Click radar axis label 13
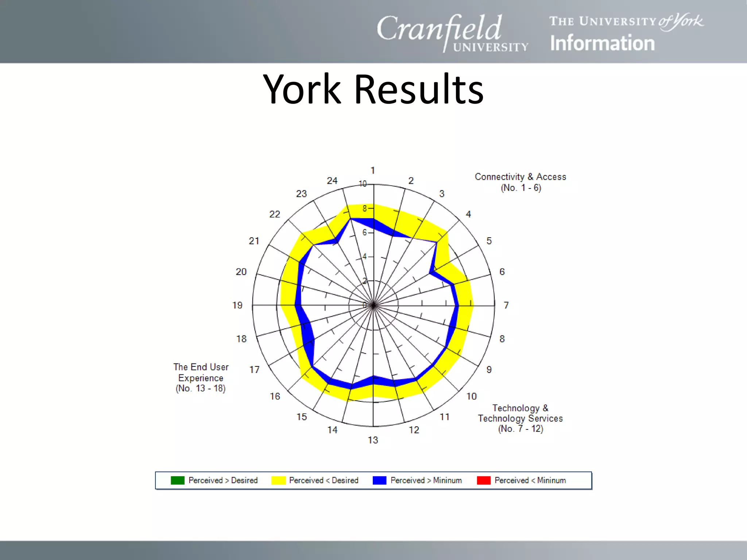The height and width of the screenshot is (560, 747). (x=373, y=440)
